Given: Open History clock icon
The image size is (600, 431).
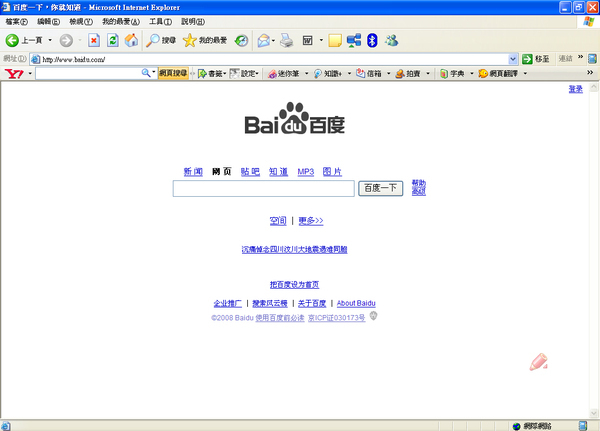Looking at the screenshot, I should click(241, 40).
